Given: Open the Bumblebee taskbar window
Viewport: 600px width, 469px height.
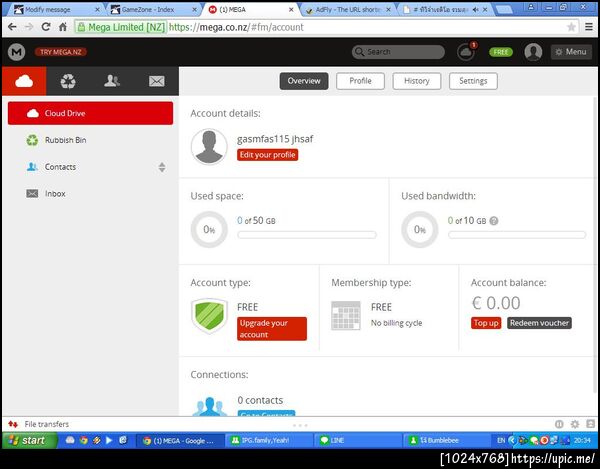Looking at the screenshot, I should 446,441.
